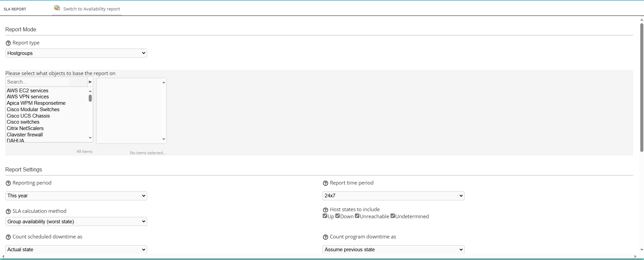Viewport: 644px width, 260px height.
Task: Uncheck the Down host state checkbox
Action: pyautogui.click(x=338, y=216)
